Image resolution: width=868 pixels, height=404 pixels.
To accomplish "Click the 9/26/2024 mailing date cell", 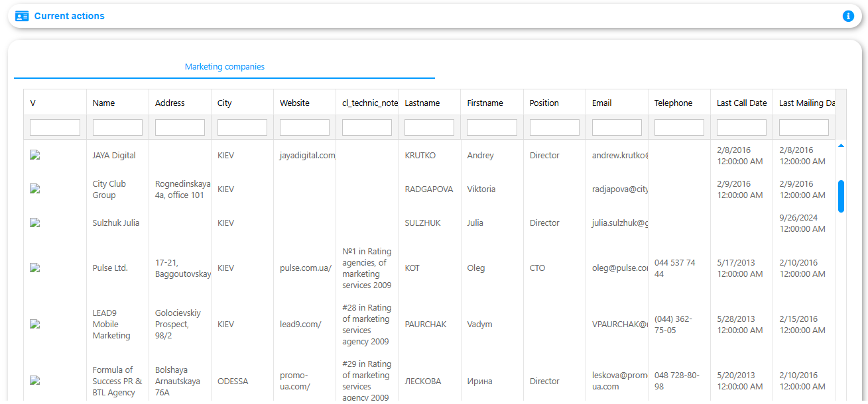I will (802, 223).
